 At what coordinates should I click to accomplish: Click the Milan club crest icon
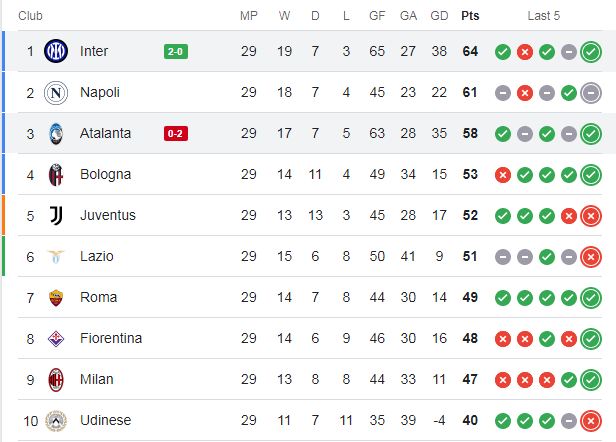coord(56,380)
